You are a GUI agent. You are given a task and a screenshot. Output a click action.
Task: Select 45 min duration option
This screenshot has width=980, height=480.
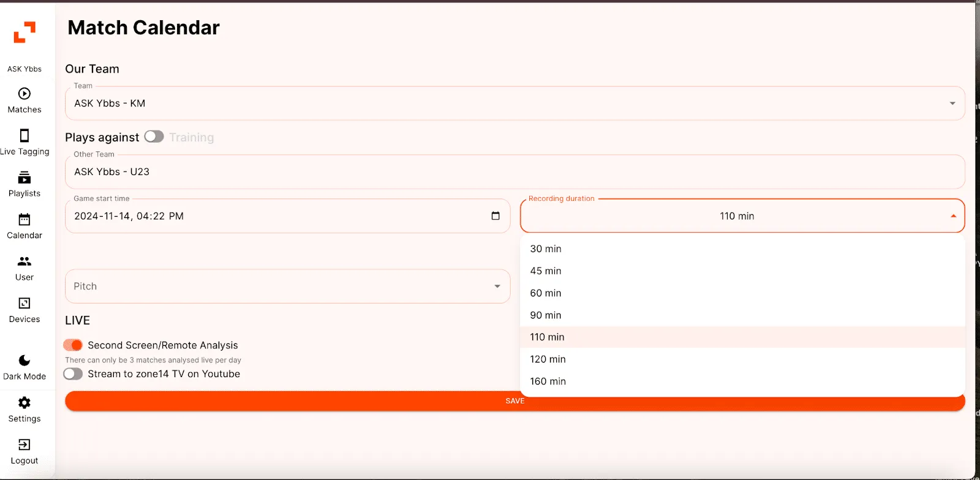point(742,271)
